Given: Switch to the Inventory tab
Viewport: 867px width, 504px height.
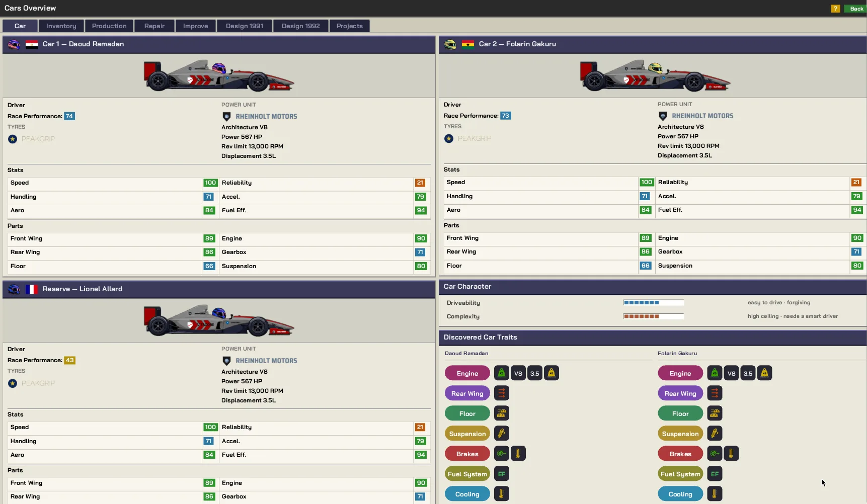Looking at the screenshot, I should (61, 26).
